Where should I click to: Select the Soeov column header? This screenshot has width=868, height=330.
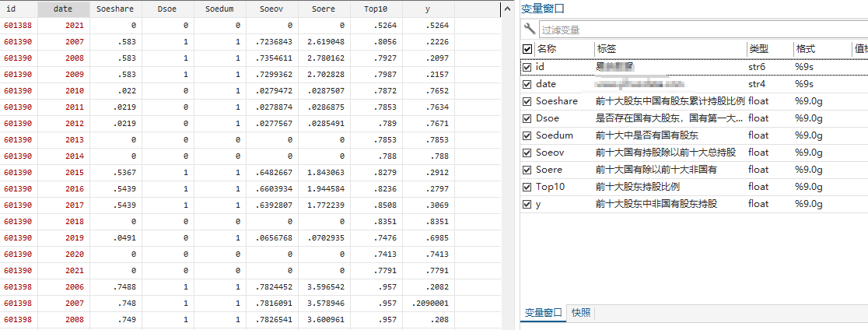pos(272,9)
